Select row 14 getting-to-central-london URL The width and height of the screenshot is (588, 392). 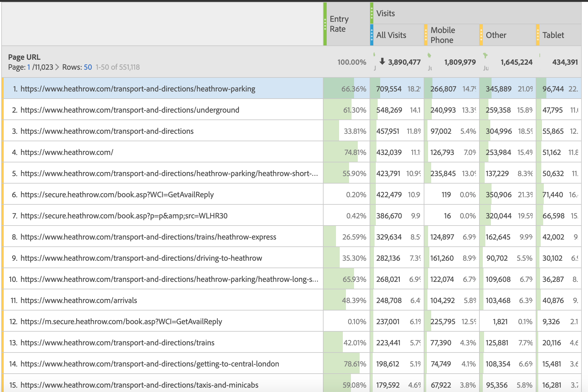click(150, 364)
